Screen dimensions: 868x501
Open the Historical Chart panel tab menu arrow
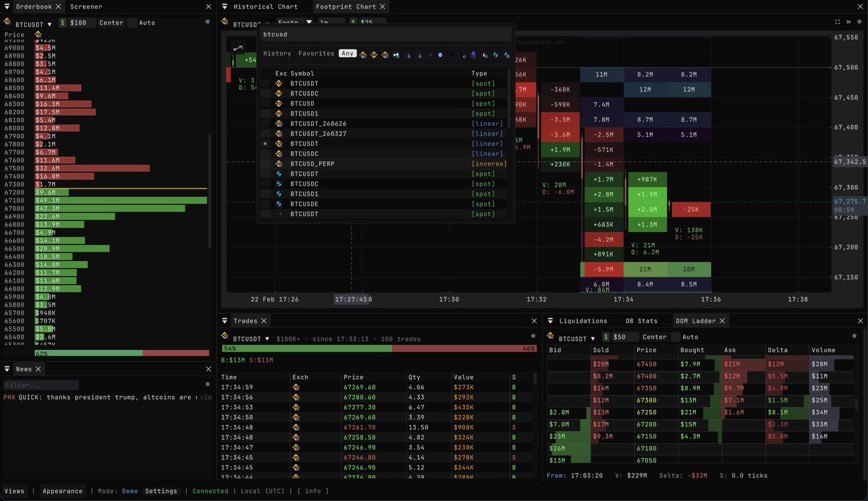point(225,7)
